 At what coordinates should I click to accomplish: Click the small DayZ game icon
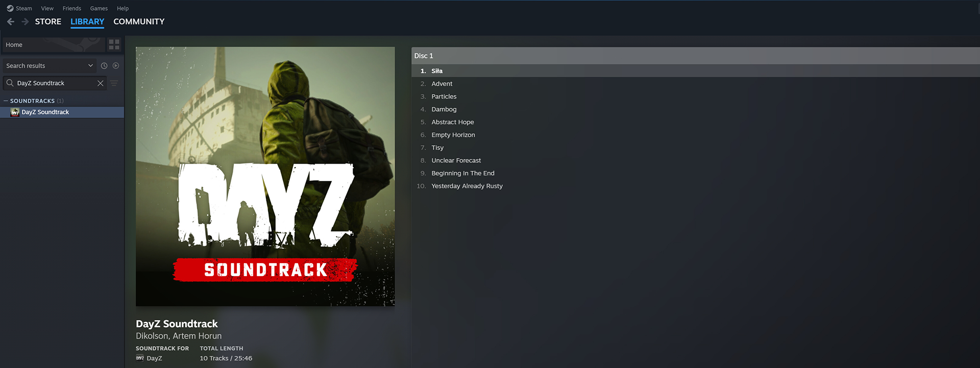[140, 358]
